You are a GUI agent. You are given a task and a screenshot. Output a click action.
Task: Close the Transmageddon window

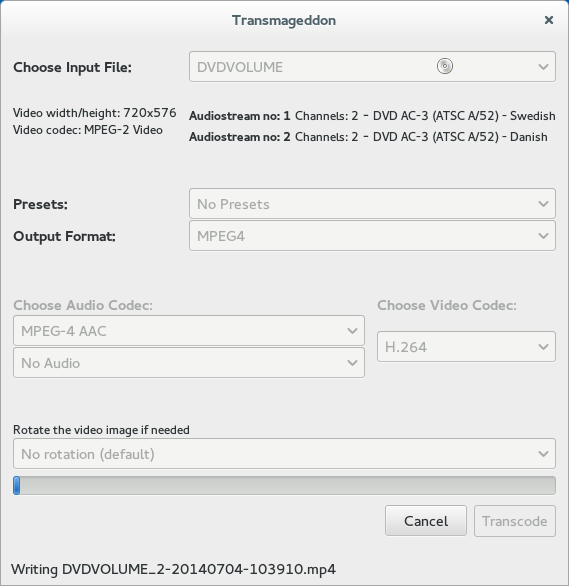click(x=548, y=20)
